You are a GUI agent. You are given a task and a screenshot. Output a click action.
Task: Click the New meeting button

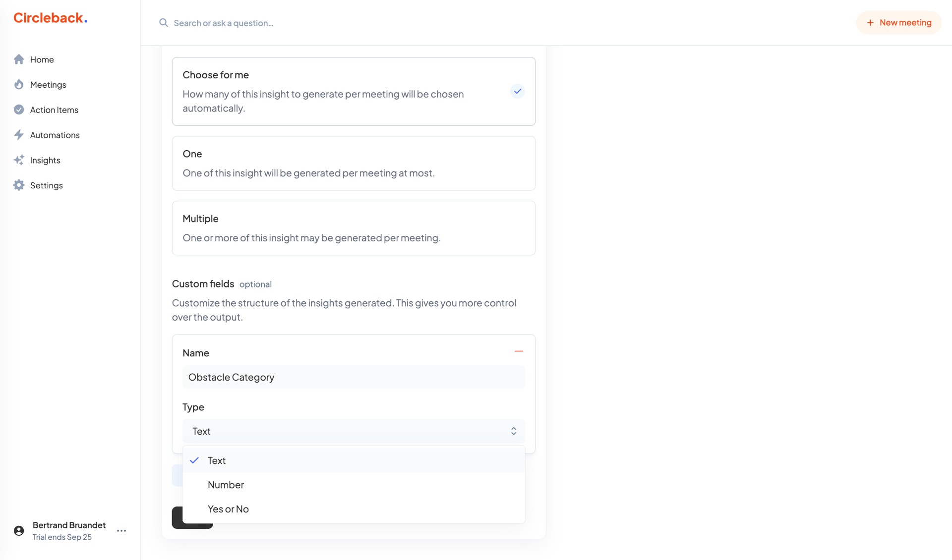pyautogui.click(x=898, y=22)
